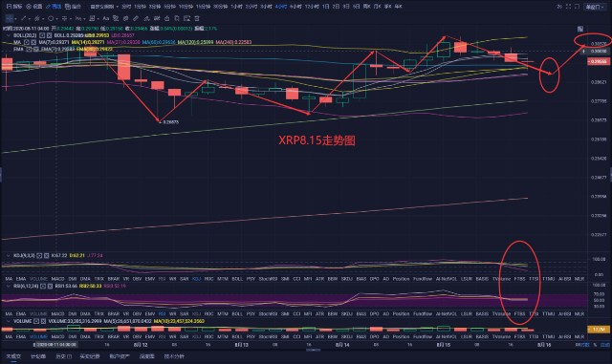
Task: Click the delete drawings trash icon
Action: [x=197, y=18]
